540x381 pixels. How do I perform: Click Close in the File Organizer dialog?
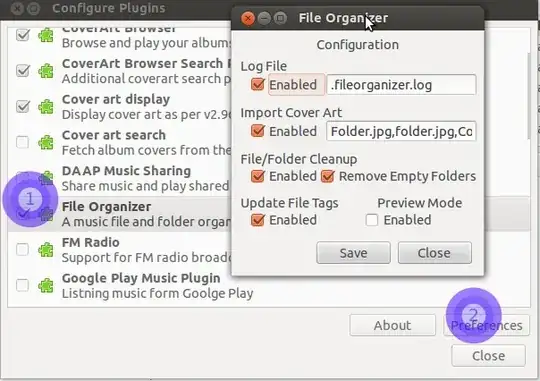pos(435,253)
